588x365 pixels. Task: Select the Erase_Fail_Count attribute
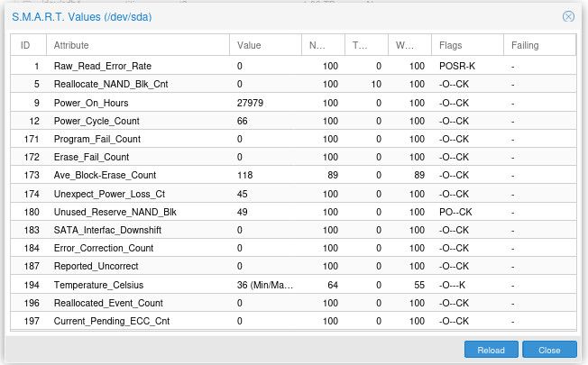[91, 157]
